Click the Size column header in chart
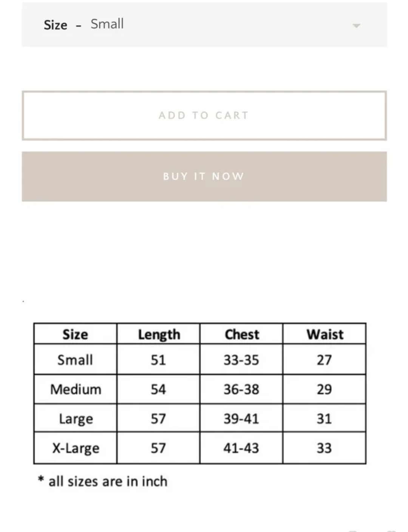The image size is (408, 532). coord(75,334)
